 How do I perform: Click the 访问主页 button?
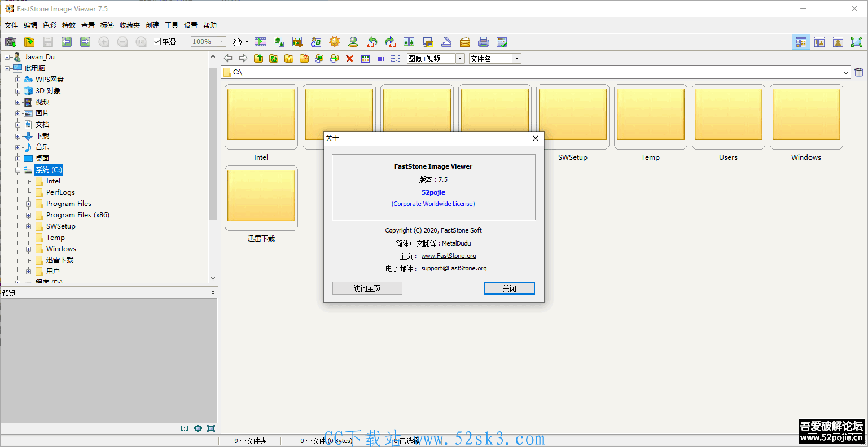point(367,288)
